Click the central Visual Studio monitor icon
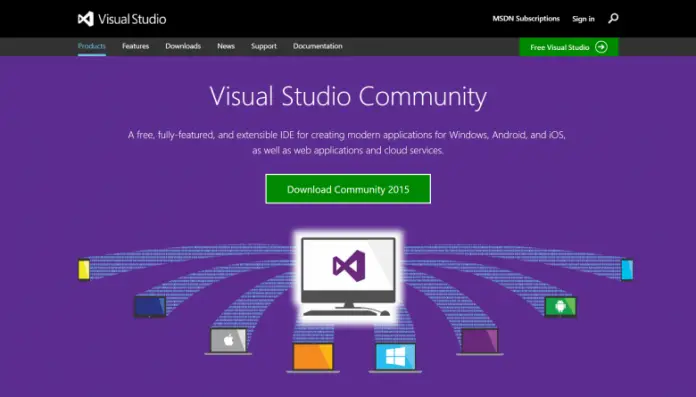Viewport: 696px width, 397px height. pos(348,276)
